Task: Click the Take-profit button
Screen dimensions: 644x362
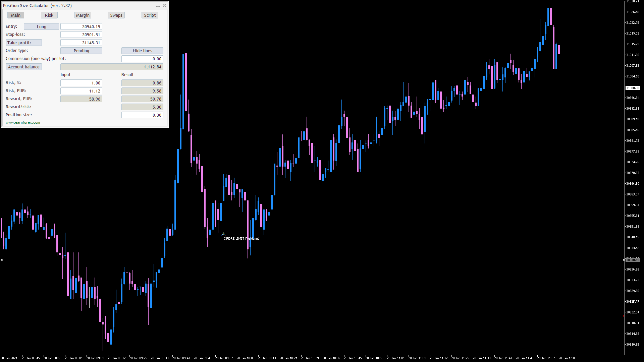Action: point(23,43)
